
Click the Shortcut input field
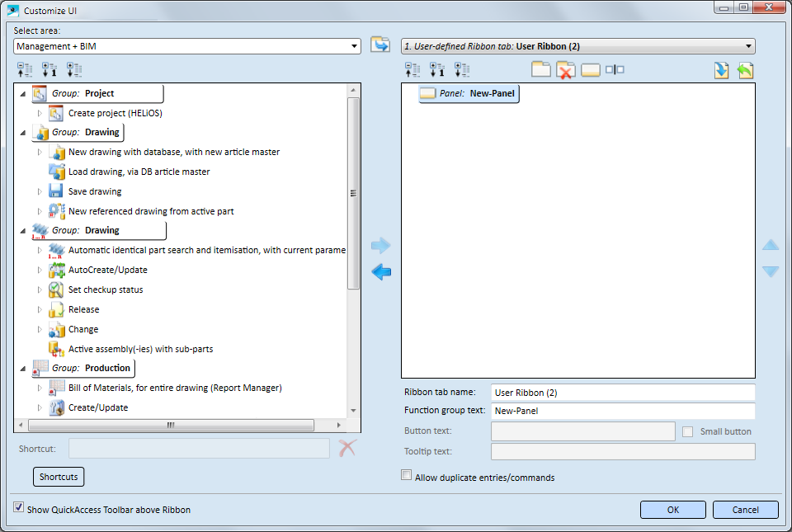coord(199,448)
